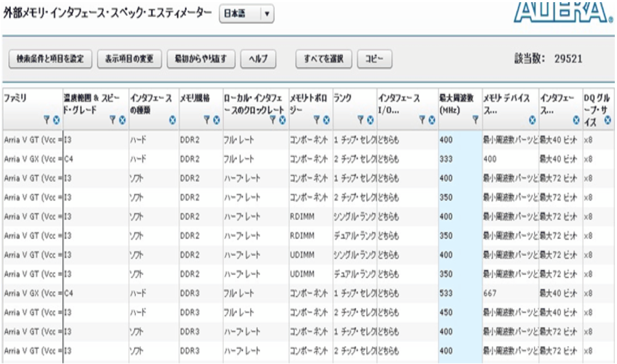Open the 日本語 language dropdown
Image resolution: width=617 pixels, height=364 pixels.
click(x=246, y=15)
